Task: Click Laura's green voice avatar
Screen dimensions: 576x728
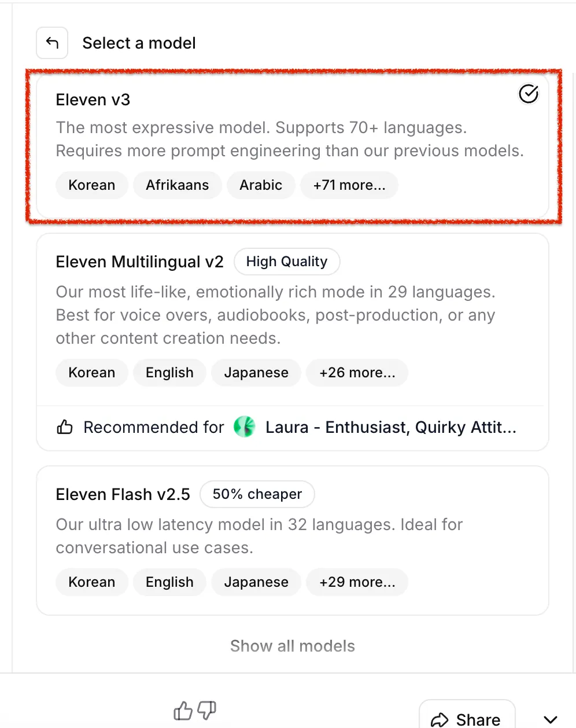Action: [244, 427]
